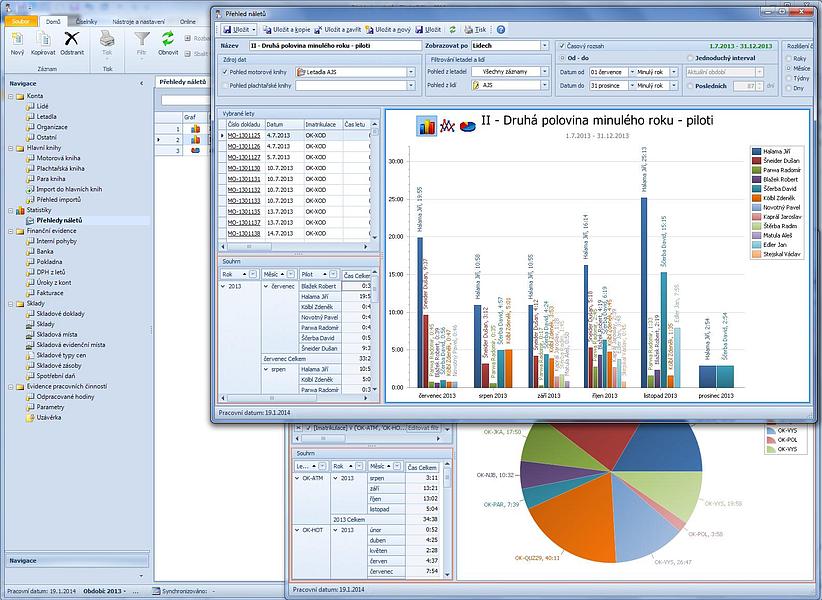Screen dimensions: 822x600
Task: Click the help question mark icon
Action: (x=501, y=30)
